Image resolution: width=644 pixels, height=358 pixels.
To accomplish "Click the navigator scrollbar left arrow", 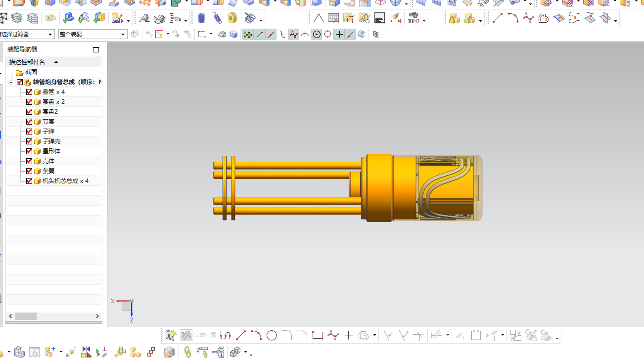I will click(10, 316).
